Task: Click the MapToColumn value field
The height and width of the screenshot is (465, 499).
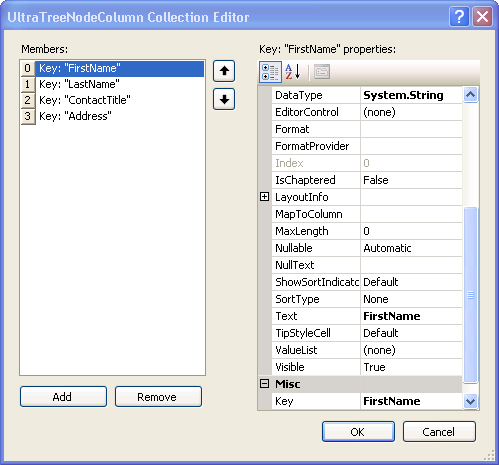Action: [411, 214]
